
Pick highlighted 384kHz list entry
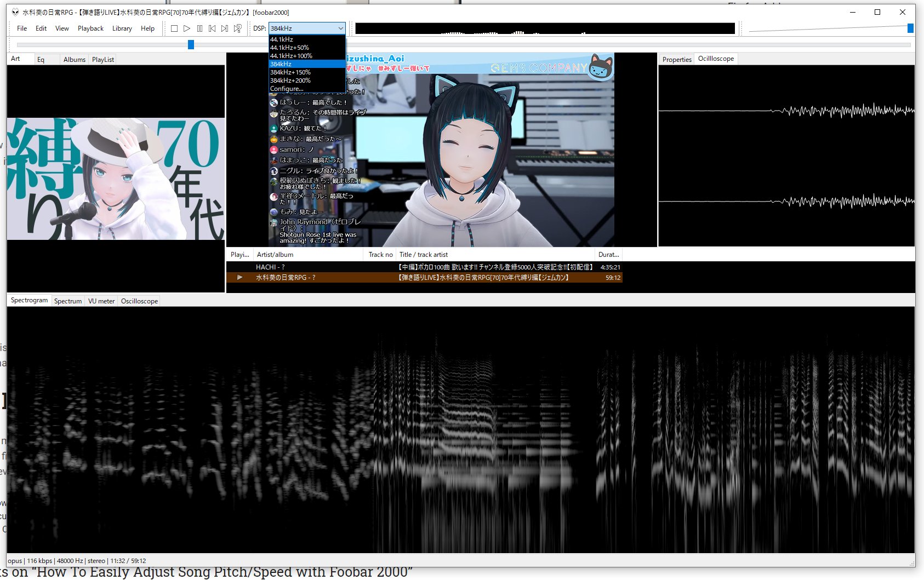(307, 64)
